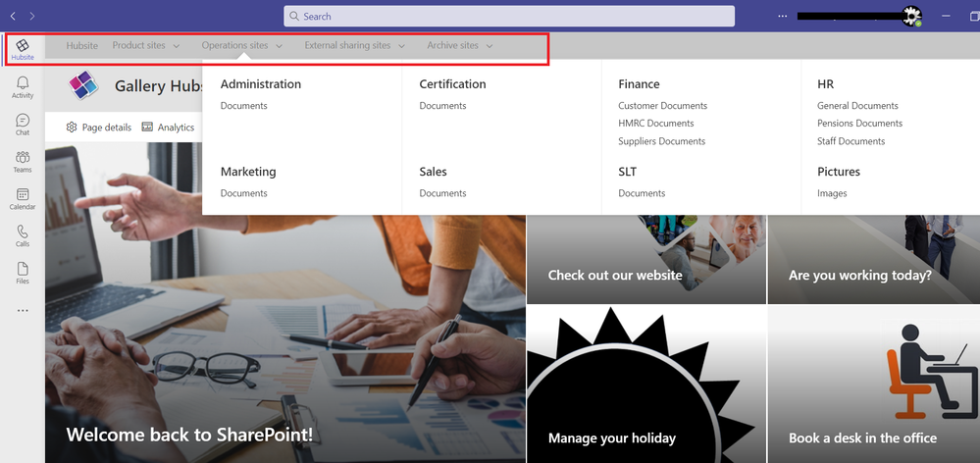Open the Sales site heading
This screenshot has width=980, height=463.
coord(434,172)
